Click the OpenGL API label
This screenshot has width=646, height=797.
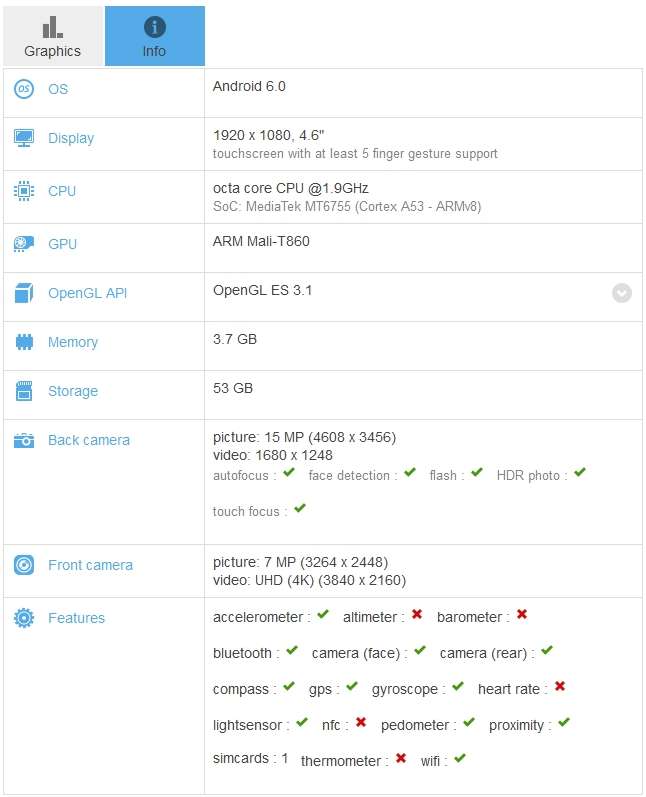pos(87,293)
